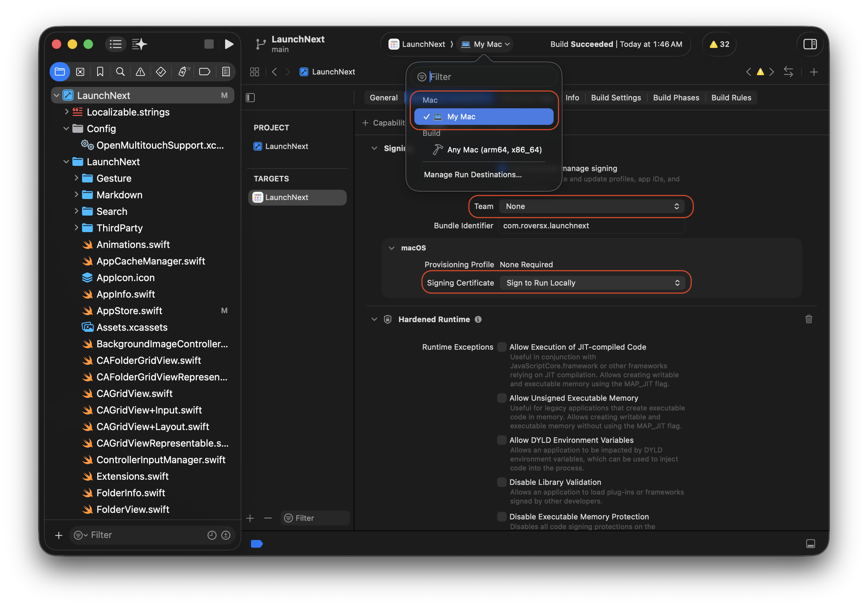Open the source control navigator
This screenshot has width=868, height=607.
pos(80,72)
